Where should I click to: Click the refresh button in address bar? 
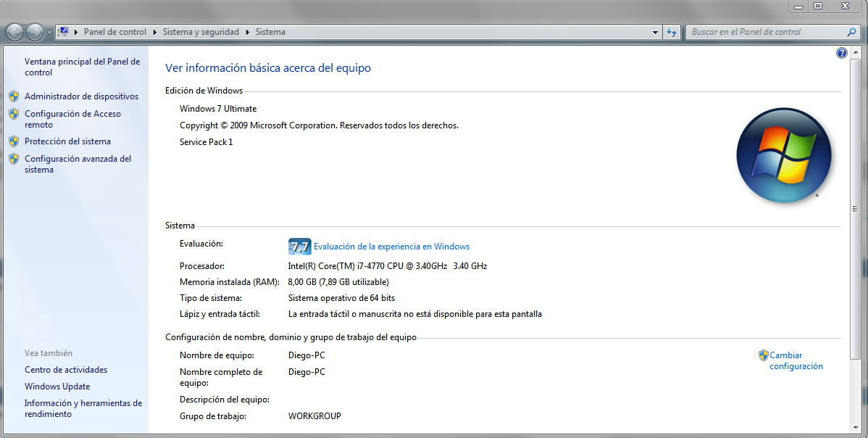click(x=672, y=32)
